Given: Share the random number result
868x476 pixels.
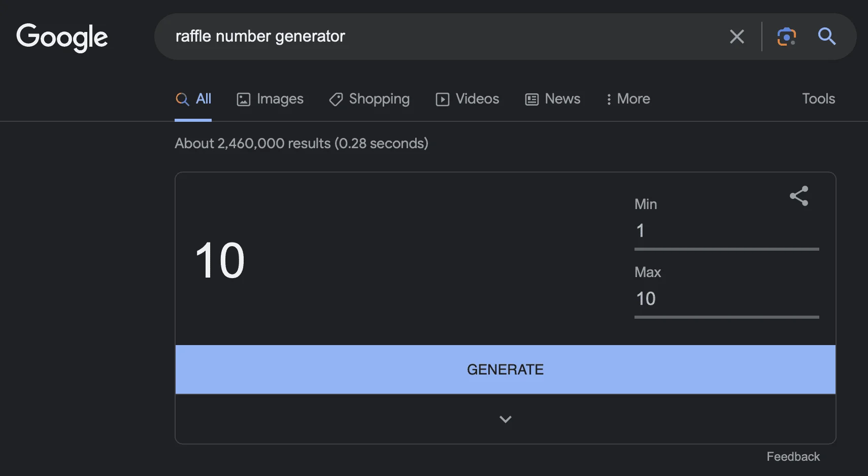Looking at the screenshot, I should click(799, 196).
